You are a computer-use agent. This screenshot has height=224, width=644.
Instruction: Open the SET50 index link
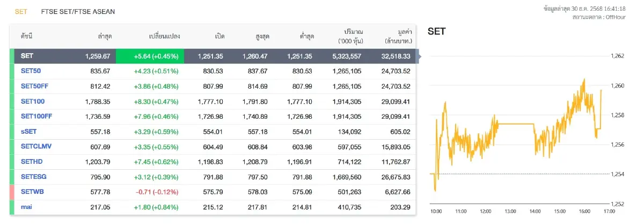coord(31,71)
